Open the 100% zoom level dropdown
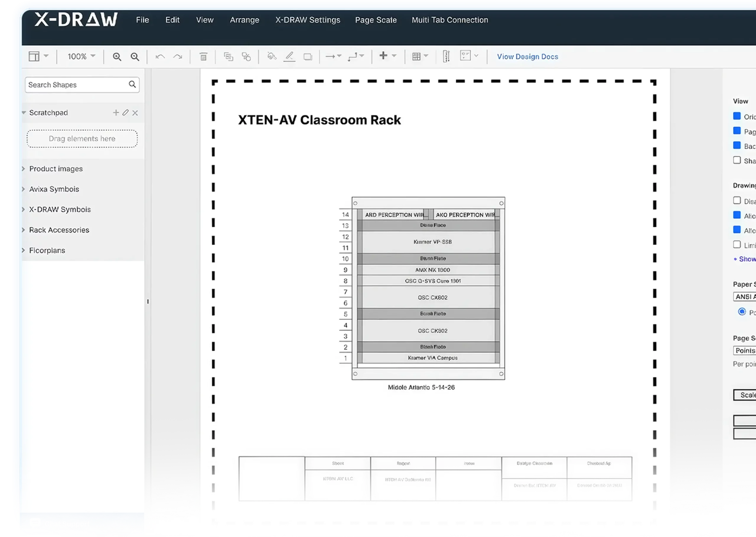 click(x=82, y=57)
